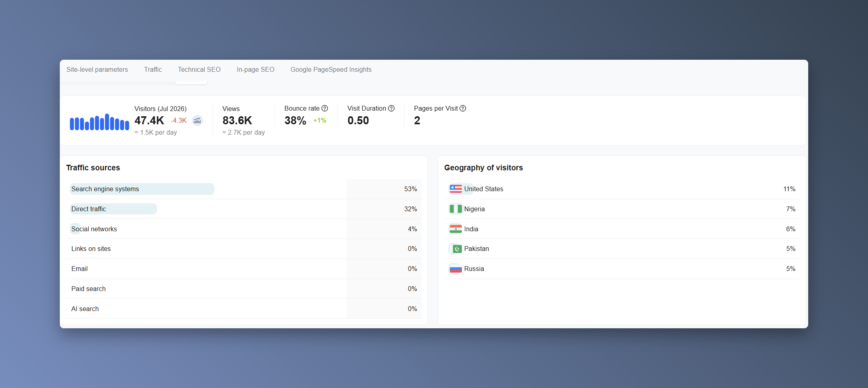Click the Social networks source row
This screenshot has width=868, height=388.
coord(244,229)
